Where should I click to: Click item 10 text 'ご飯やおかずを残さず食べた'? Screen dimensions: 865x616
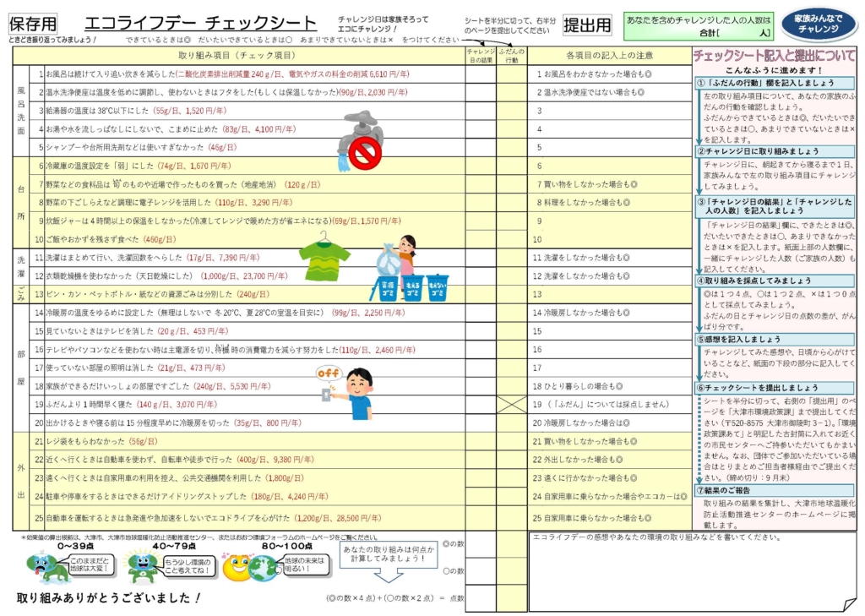point(93,240)
